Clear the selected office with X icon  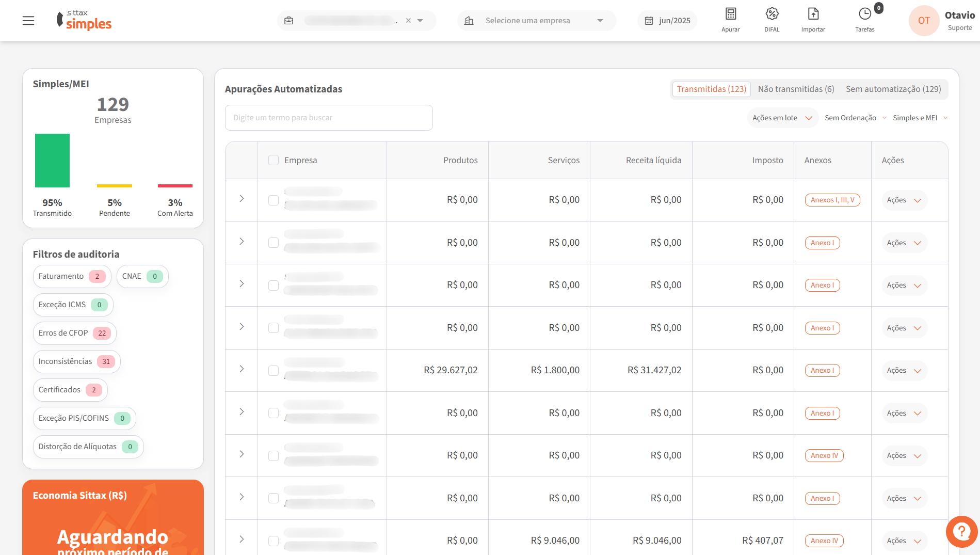pos(408,21)
